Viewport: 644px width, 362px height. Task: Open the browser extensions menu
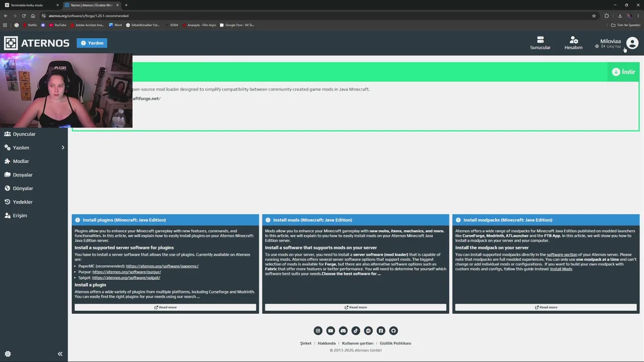click(x=607, y=16)
